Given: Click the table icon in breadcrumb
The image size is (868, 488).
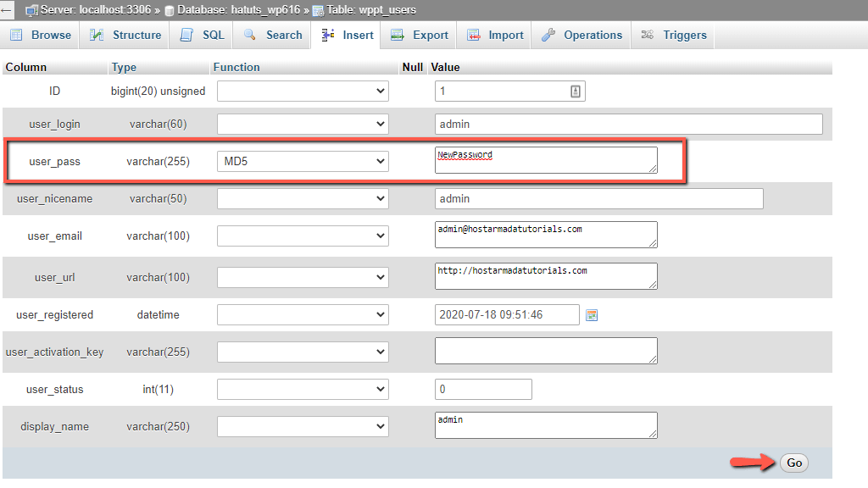Looking at the screenshot, I should pyautogui.click(x=319, y=10).
